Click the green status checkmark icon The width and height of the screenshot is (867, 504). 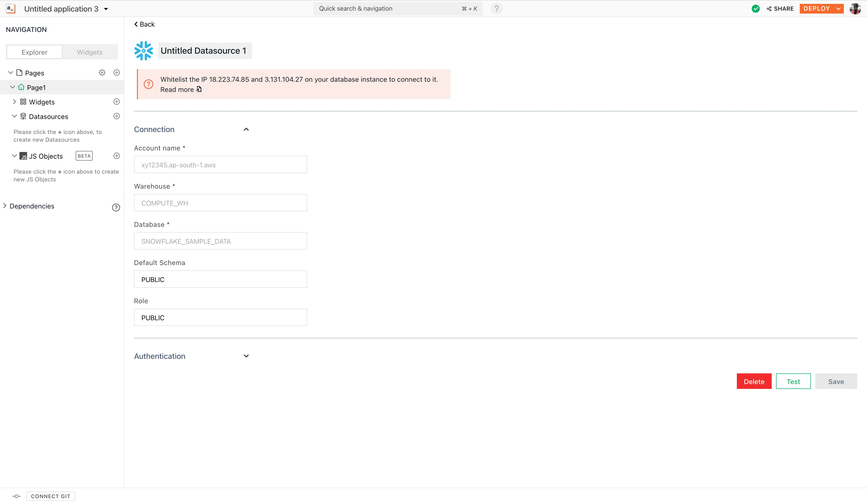(x=755, y=9)
